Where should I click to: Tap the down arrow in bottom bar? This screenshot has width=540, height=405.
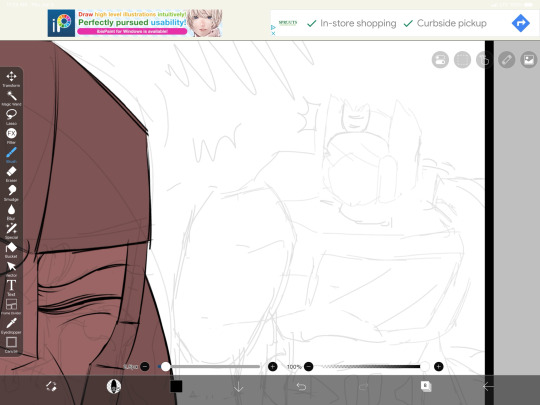pos(238,387)
